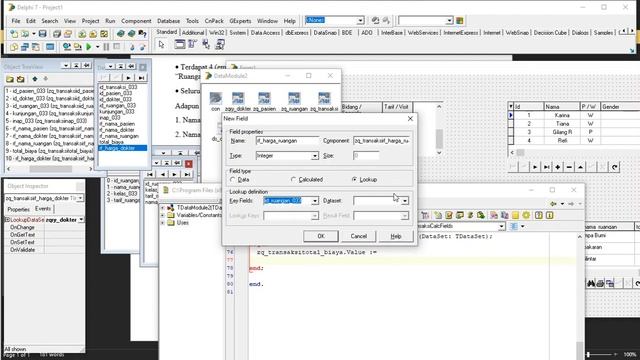Select id_ruangan_033 in the Object TreeView list
The image size is (640, 360).
[x=49, y=106]
